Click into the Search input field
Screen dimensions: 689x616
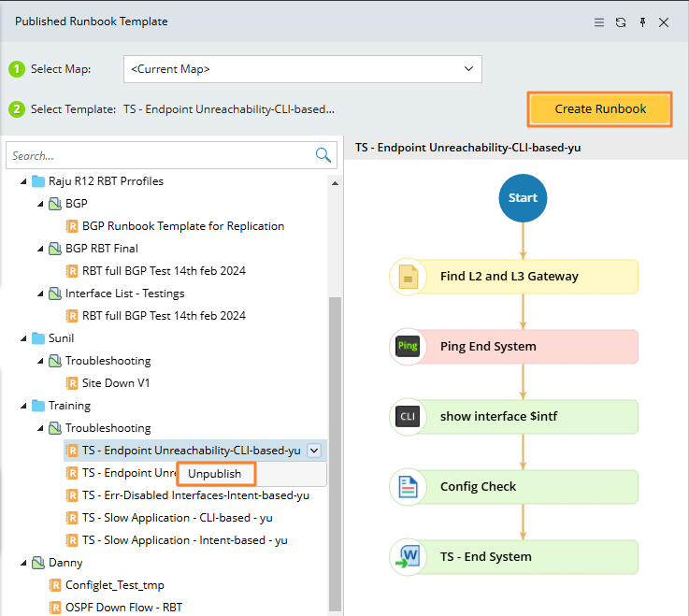tap(159, 156)
